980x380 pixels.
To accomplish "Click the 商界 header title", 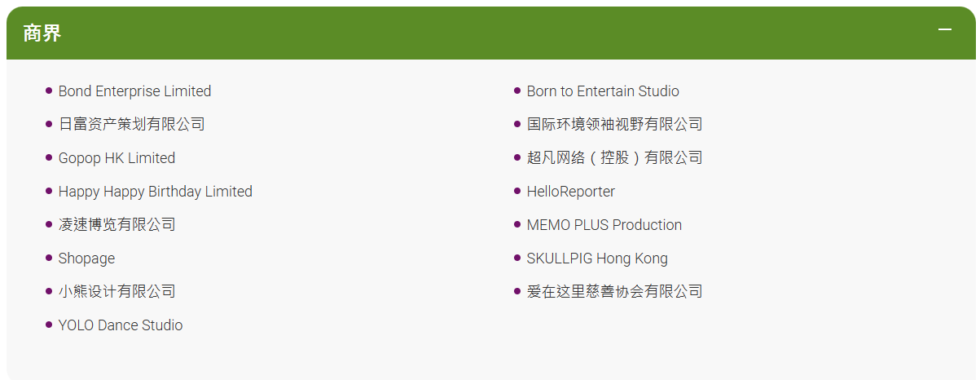I will 42,33.
